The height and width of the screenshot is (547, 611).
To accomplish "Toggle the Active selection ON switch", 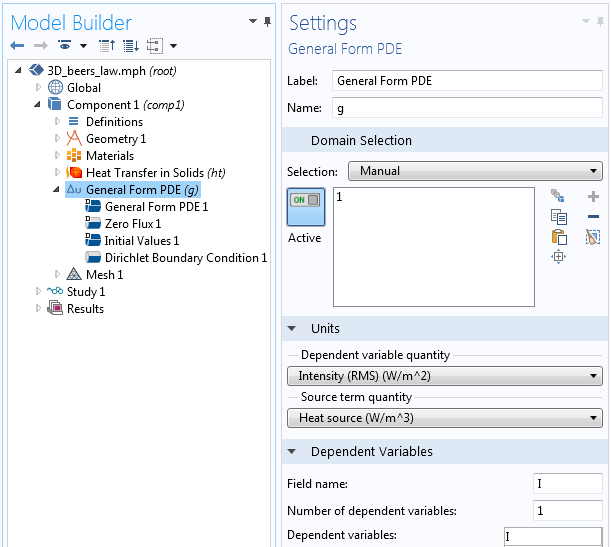I will [306, 207].
